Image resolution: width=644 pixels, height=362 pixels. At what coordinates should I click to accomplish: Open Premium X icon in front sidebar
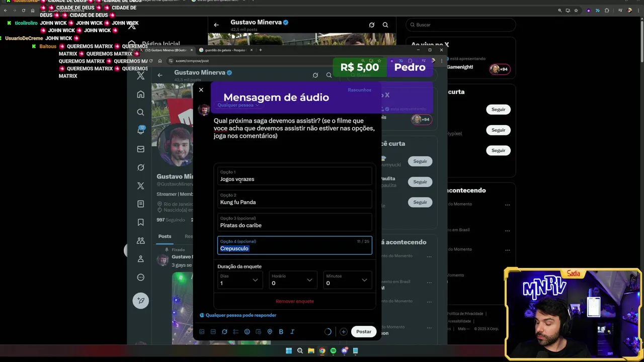[141, 186]
